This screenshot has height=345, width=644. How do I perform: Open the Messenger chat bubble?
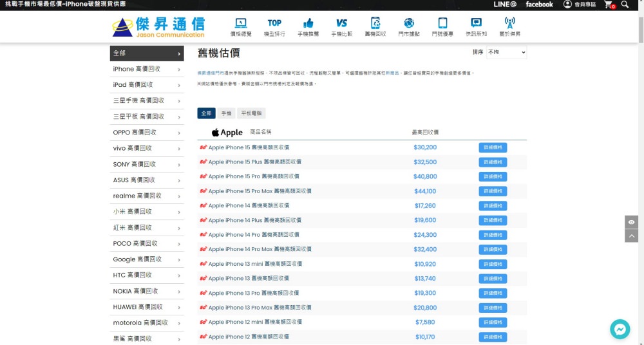click(x=620, y=329)
